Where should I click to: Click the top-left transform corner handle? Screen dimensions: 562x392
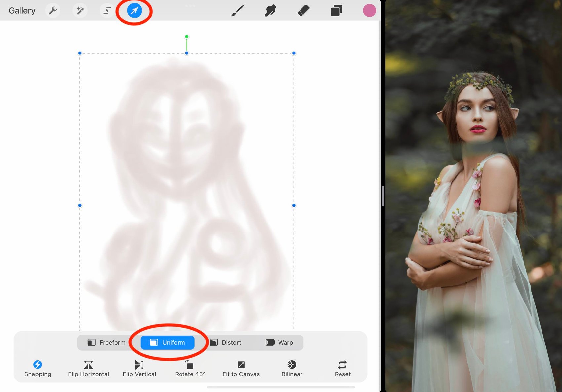click(80, 53)
